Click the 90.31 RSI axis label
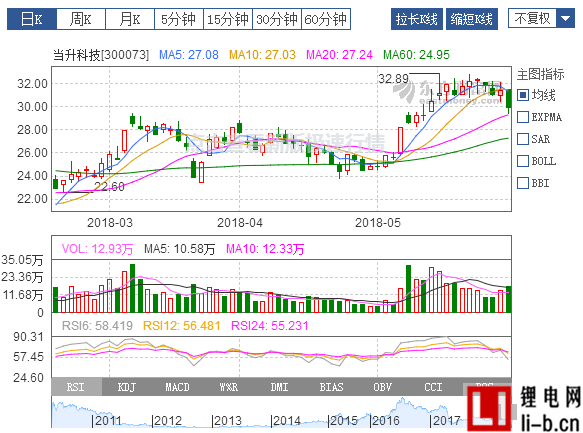 coord(28,337)
